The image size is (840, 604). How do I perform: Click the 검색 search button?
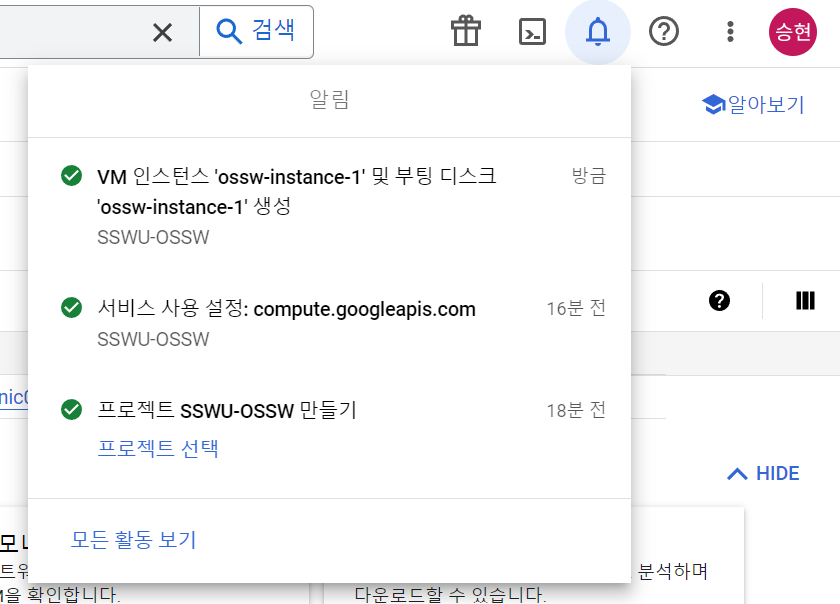[x=256, y=31]
